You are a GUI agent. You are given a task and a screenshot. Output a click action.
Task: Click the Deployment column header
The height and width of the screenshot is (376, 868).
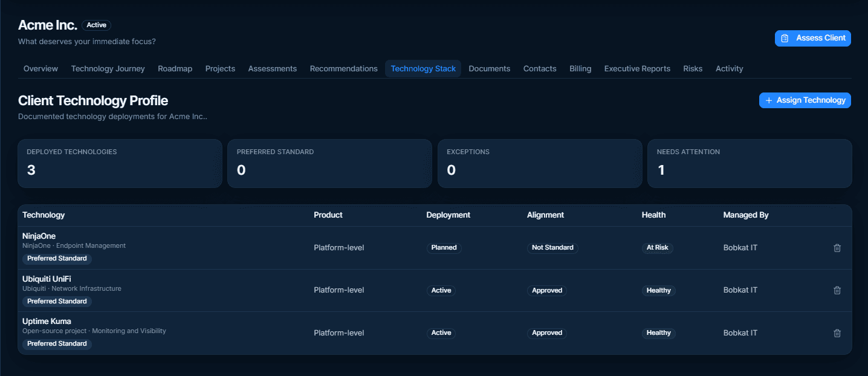click(448, 215)
